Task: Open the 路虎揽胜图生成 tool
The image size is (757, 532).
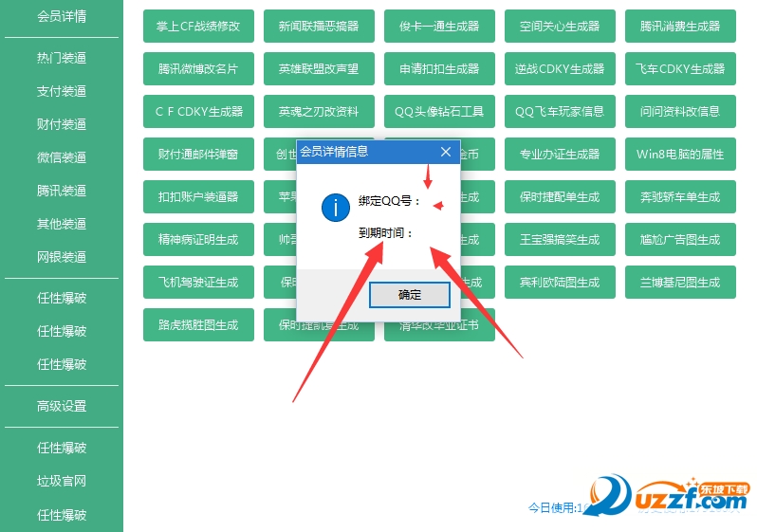Action: (198, 325)
